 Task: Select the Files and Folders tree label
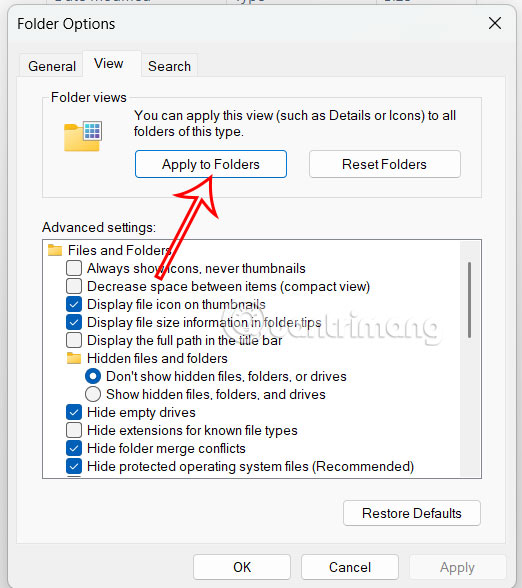(x=119, y=250)
